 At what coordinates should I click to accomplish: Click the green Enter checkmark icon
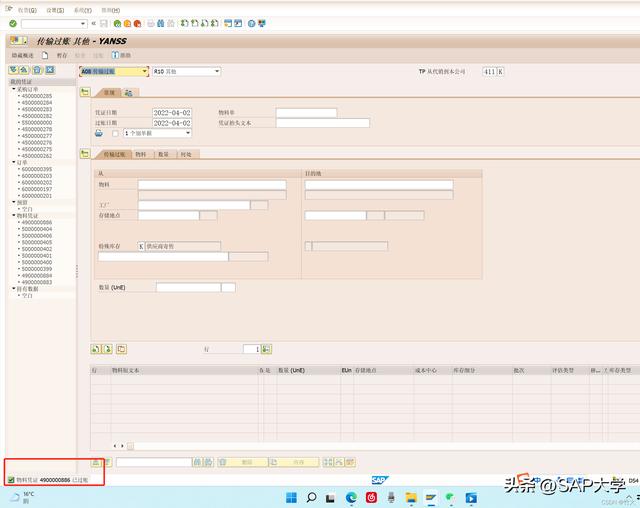[13, 24]
